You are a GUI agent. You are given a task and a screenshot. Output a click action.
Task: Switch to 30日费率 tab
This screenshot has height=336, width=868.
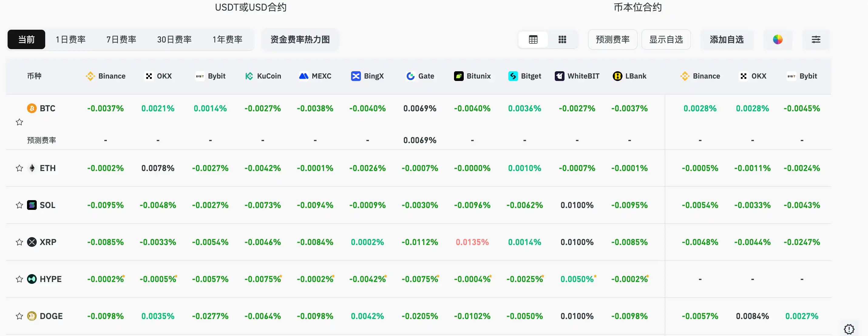174,39
